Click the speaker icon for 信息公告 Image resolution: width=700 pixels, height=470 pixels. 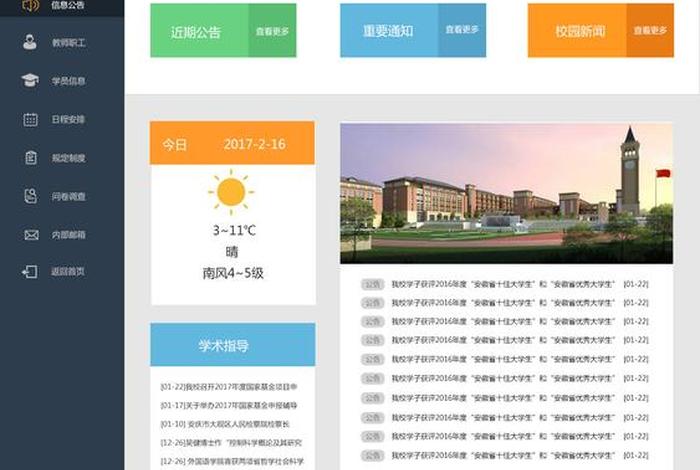pyautogui.click(x=30, y=5)
